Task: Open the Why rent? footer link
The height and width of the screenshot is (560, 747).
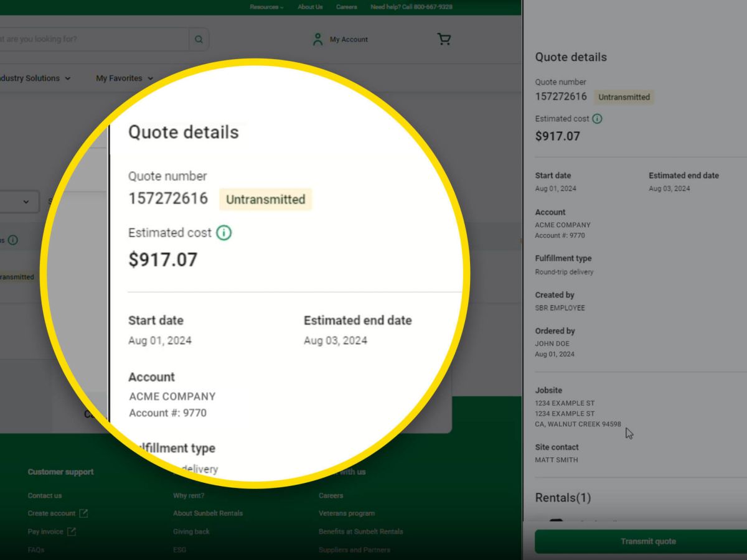Action: coord(189,495)
